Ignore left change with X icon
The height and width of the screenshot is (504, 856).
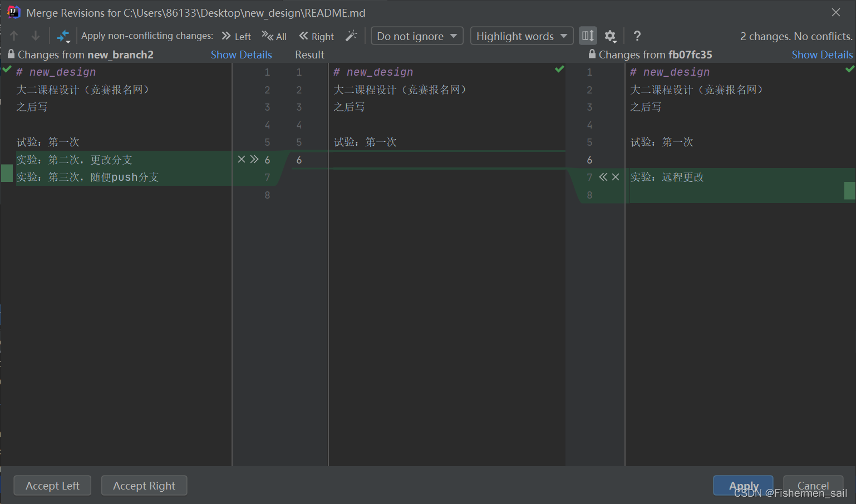242,160
